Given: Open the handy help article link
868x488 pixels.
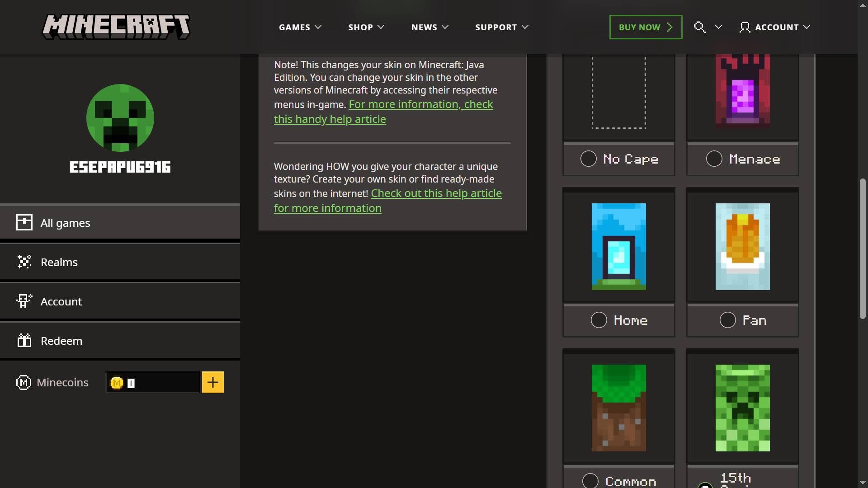Looking at the screenshot, I should [x=383, y=112].
